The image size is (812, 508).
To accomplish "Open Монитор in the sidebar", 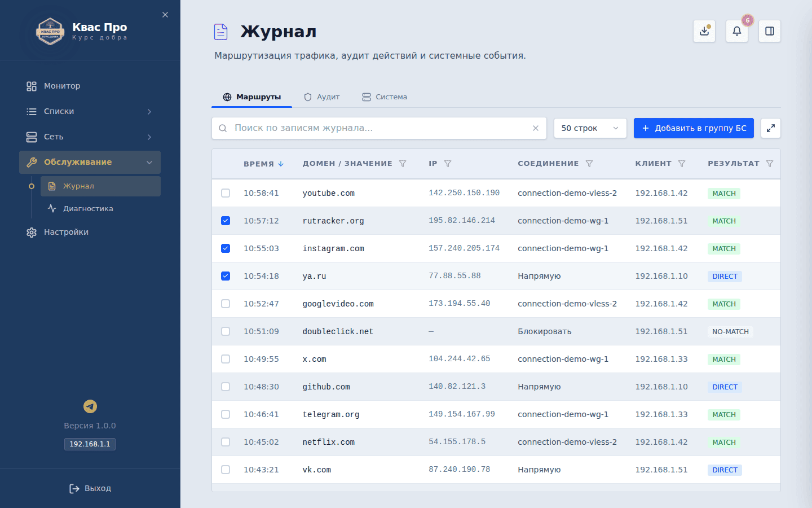I will tap(90, 86).
